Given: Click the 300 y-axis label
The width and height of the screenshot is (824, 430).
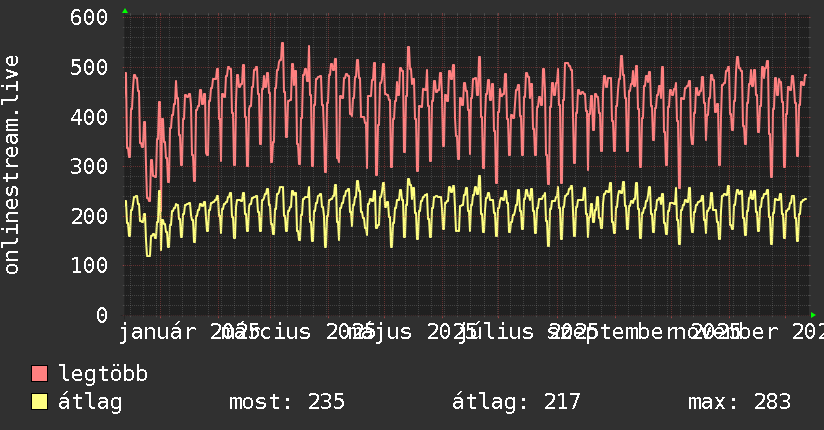Looking at the screenshot, I should [89, 167].
